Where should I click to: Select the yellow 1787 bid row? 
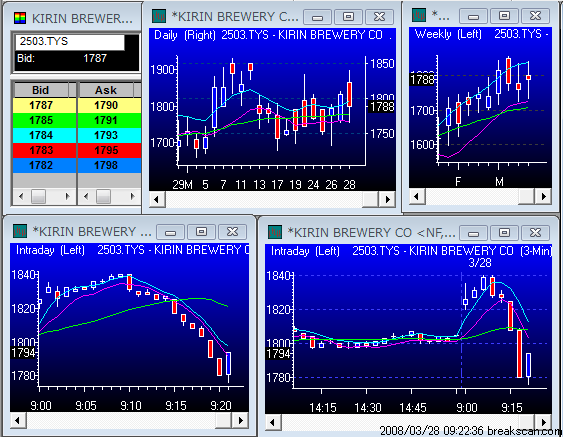point(45,105)
